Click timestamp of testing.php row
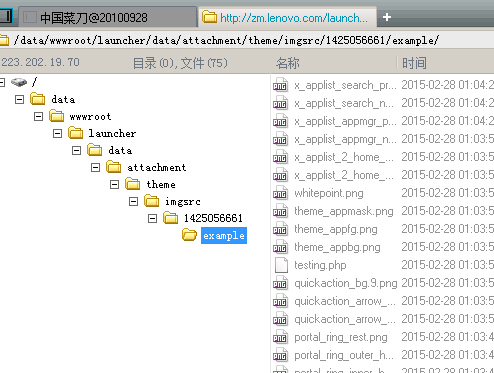Viewport: 494px width, 373px height. pos(448,265)
